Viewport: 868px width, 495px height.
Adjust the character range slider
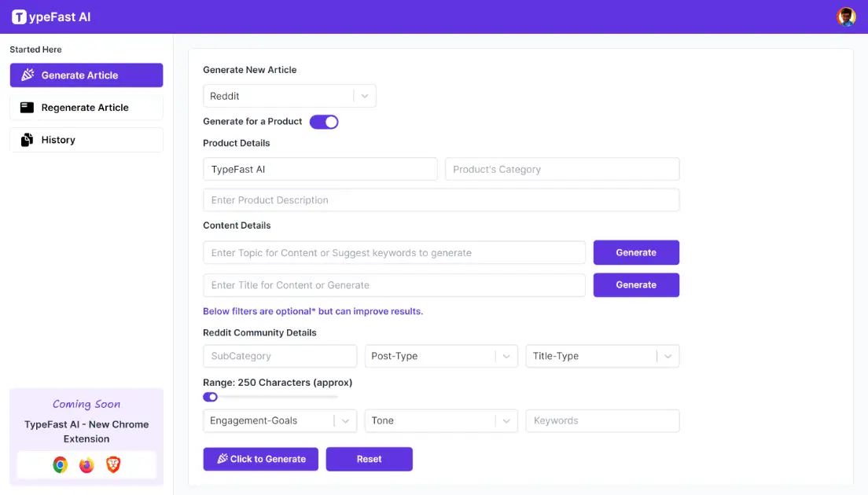tap(209, 397)
